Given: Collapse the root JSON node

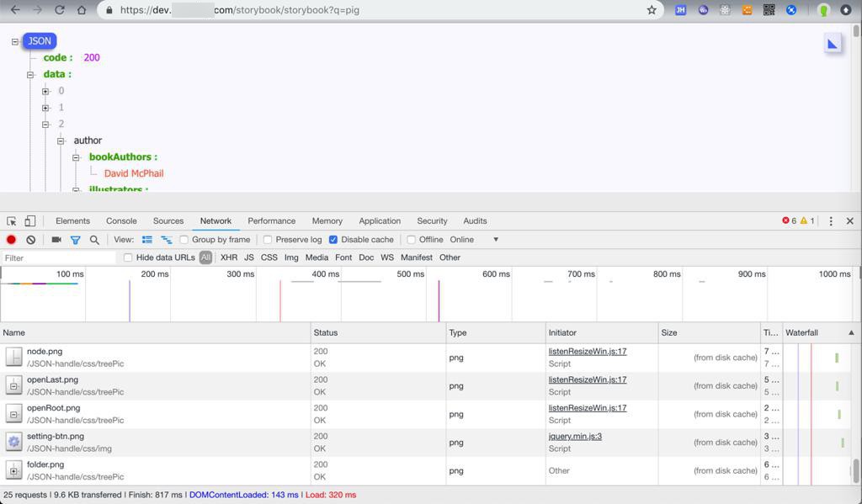Looking at the screenshot, I should click(x=15, y=41).
